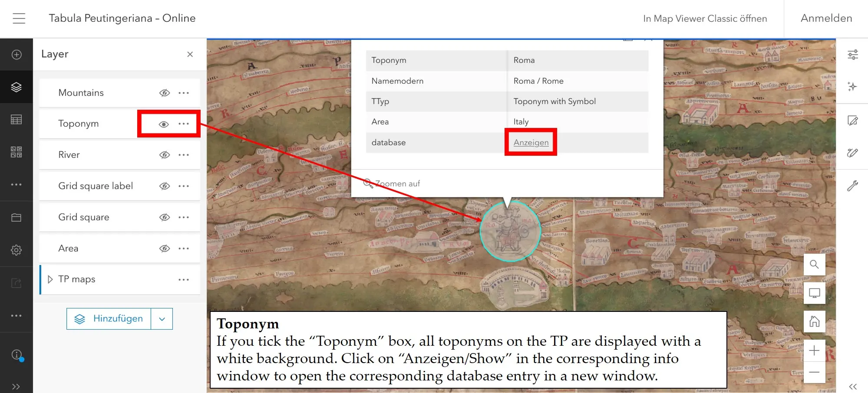The image size is (868, 393).
Task: Click the 'Roma / Rome' cell
Action: pyautogui.click(x=578, y=81)
